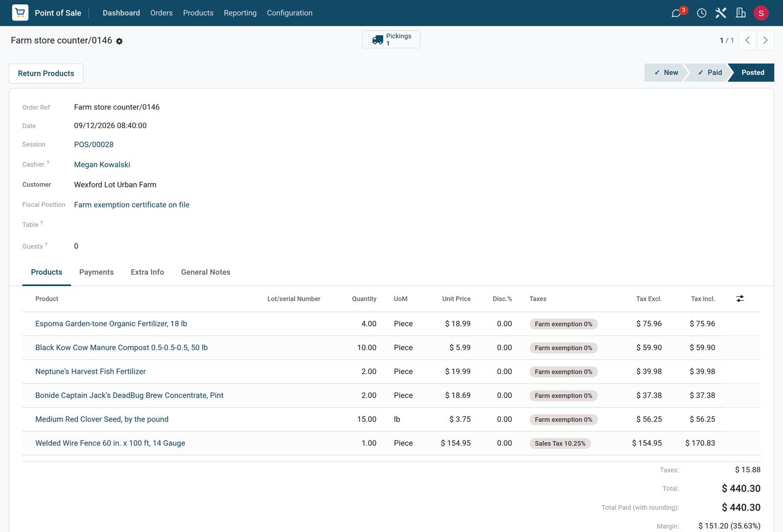
Task: Open the debug tools icon
Action: pos(721,13)
